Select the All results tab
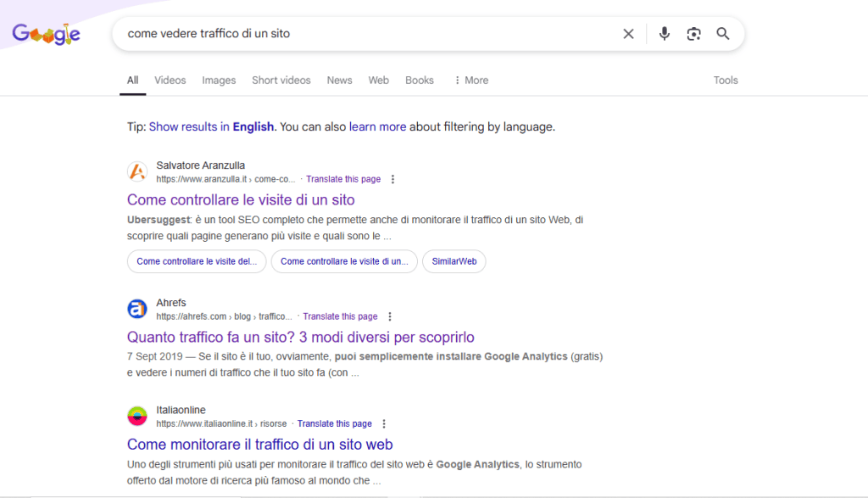Screen dimensions: 868x498 tap(133, 81)
